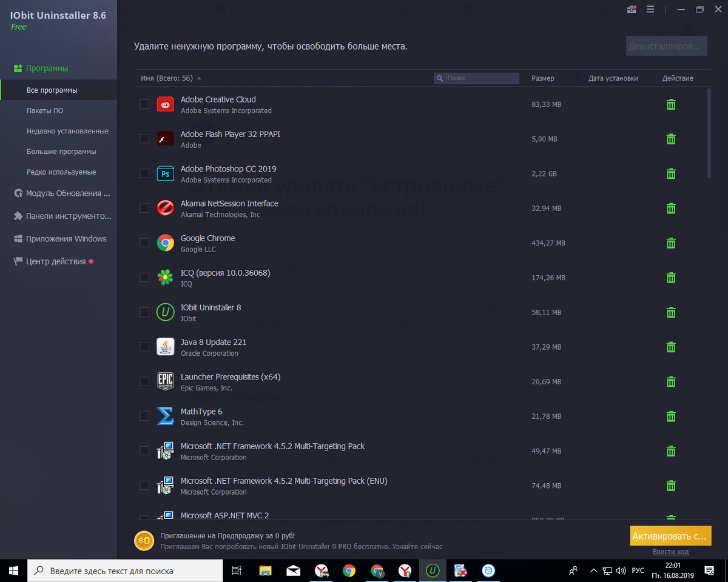Click trash icon for Akamai NetSession Interface

click(671, 208)
